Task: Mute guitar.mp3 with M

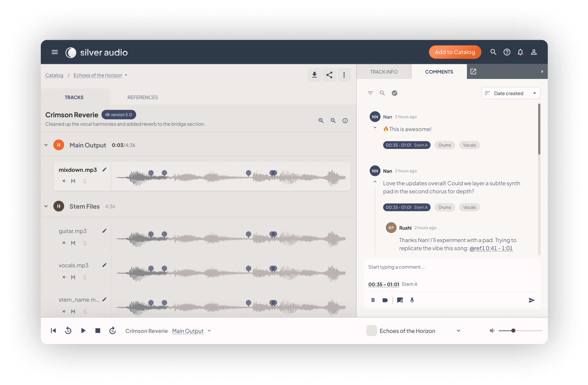Action: click(x=73, y=243)
